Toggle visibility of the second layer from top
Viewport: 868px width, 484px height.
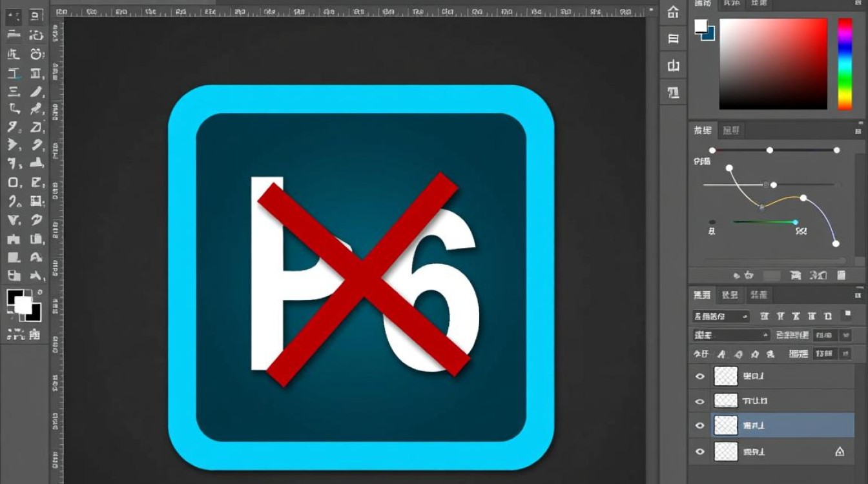(x=699, y=401)
